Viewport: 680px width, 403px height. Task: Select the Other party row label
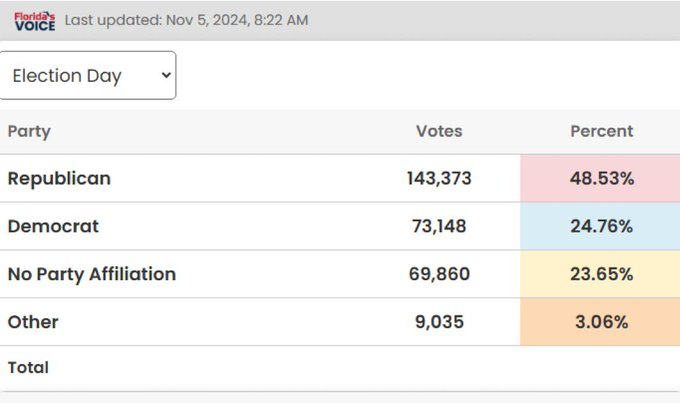click(33, 322)
